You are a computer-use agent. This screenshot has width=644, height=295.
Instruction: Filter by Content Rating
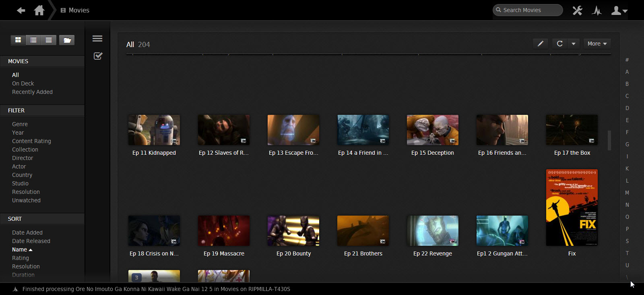pos(31,141)
